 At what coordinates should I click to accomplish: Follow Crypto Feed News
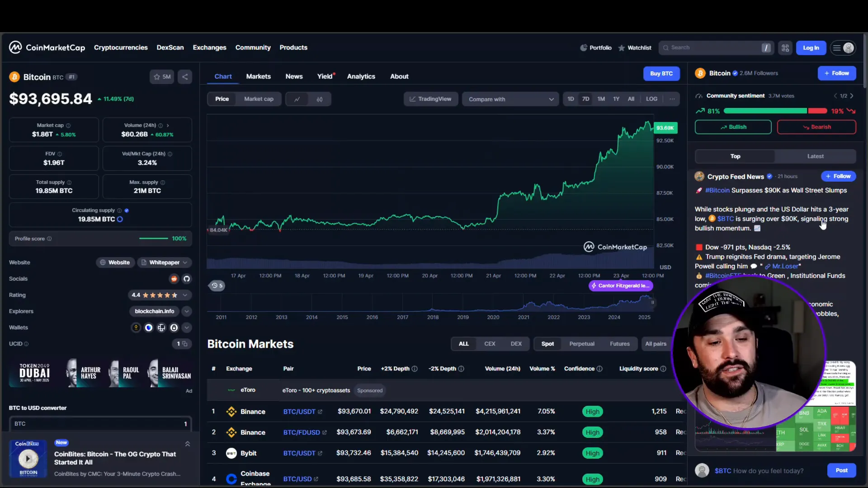coord(838,176)
